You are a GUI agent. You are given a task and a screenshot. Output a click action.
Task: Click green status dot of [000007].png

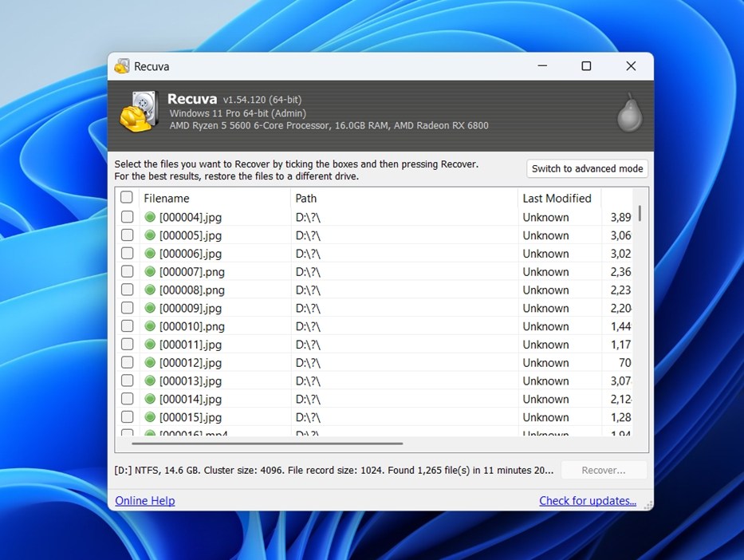(150, 272)
